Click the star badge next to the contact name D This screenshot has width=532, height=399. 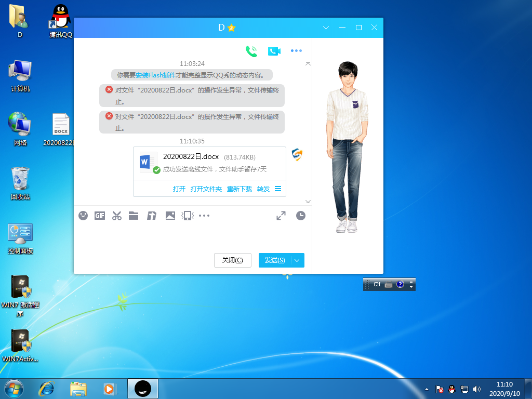click(231, 28)
